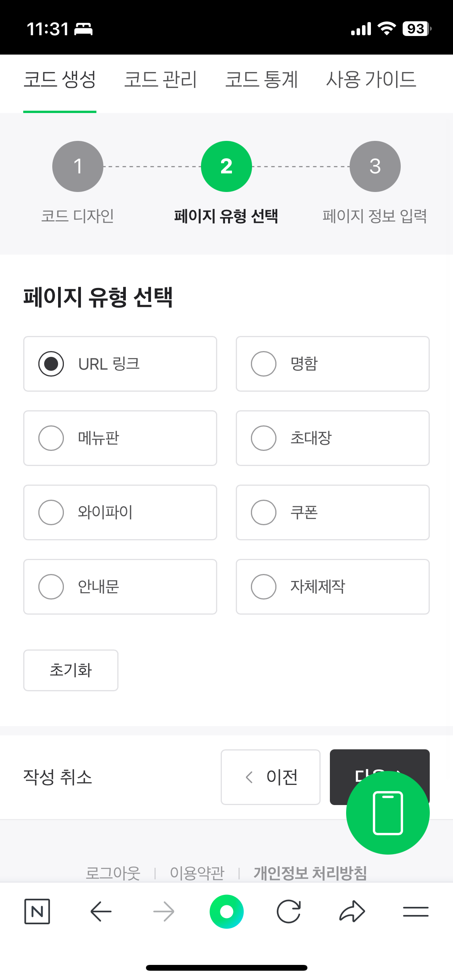
Task: Choose the 쿠폰 page type
Action: [333, 512]
